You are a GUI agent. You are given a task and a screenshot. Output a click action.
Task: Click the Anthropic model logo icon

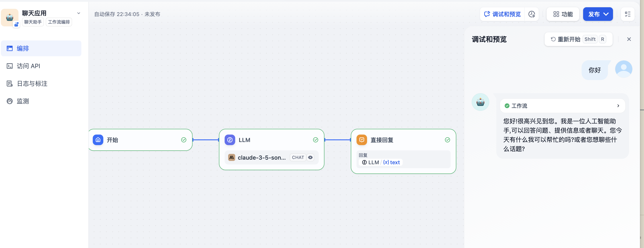[x=231, y=157]
